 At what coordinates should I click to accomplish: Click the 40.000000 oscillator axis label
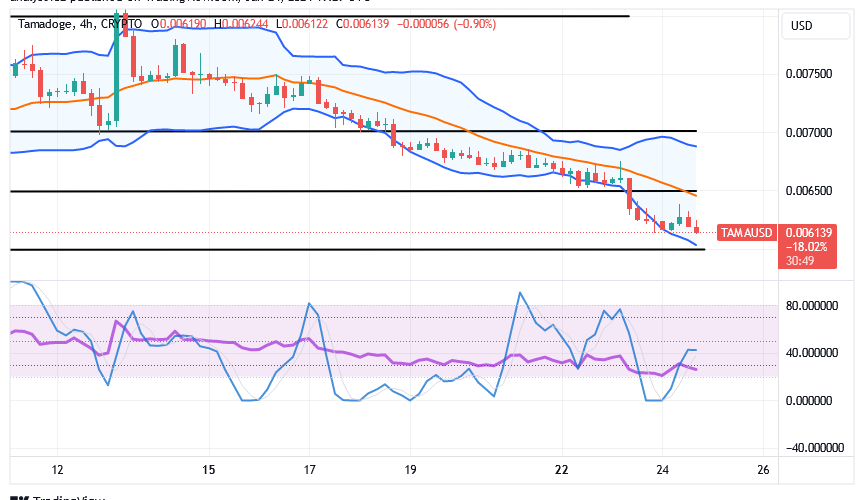tap(809, 353)
